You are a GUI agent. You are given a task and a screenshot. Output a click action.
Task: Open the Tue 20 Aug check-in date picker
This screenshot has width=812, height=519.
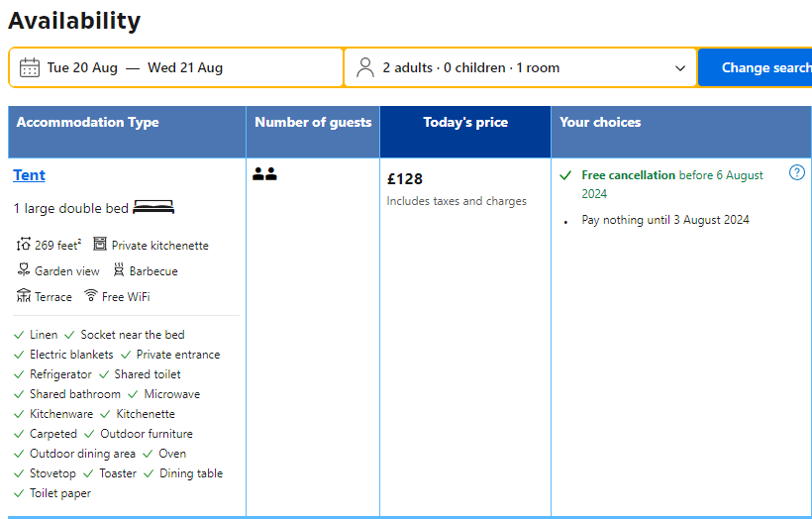(x=82, y=68)
